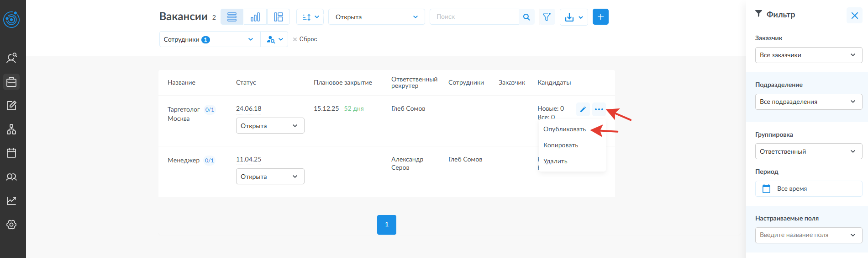
Task: Click the blue plus add vacancy button
Action: 600,17
